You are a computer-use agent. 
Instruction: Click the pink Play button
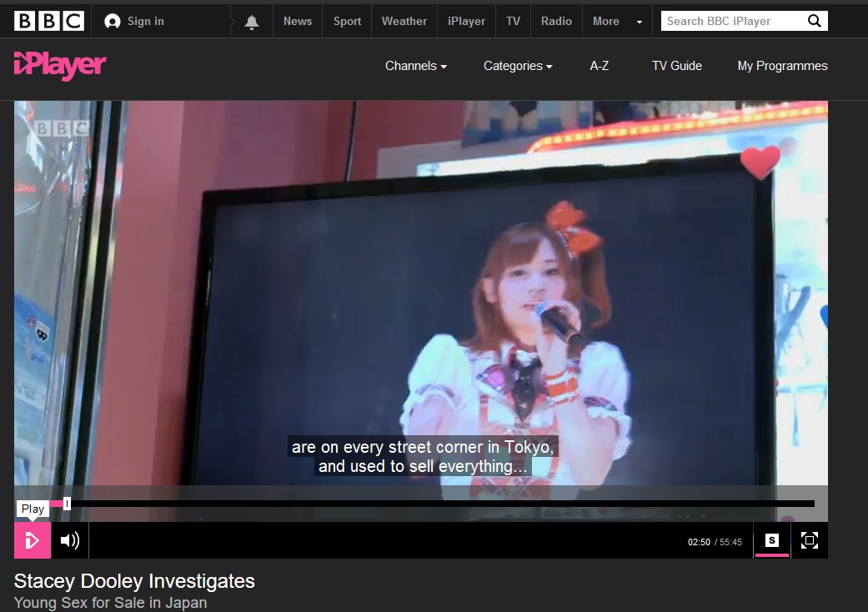[33, 540]
